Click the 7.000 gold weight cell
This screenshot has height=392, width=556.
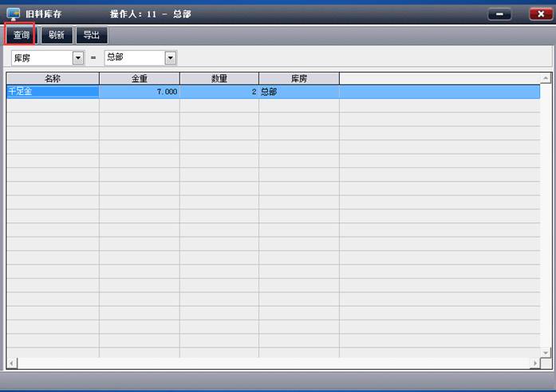(140, 92)
